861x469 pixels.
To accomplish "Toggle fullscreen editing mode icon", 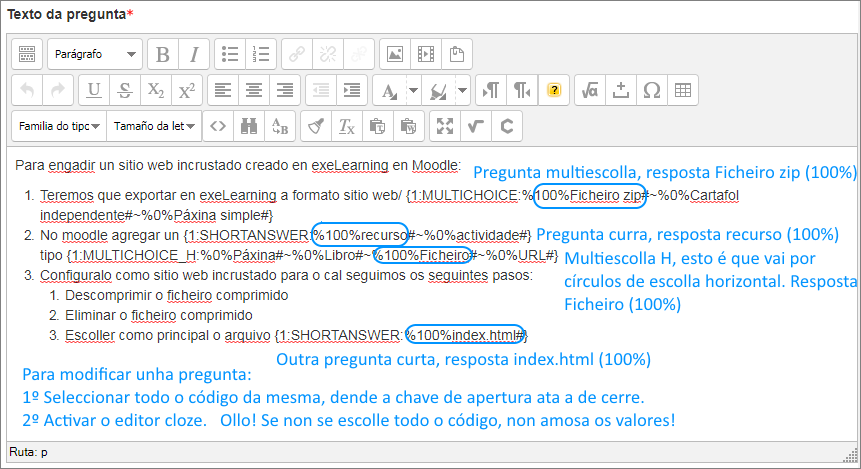I will click(445, 126).
